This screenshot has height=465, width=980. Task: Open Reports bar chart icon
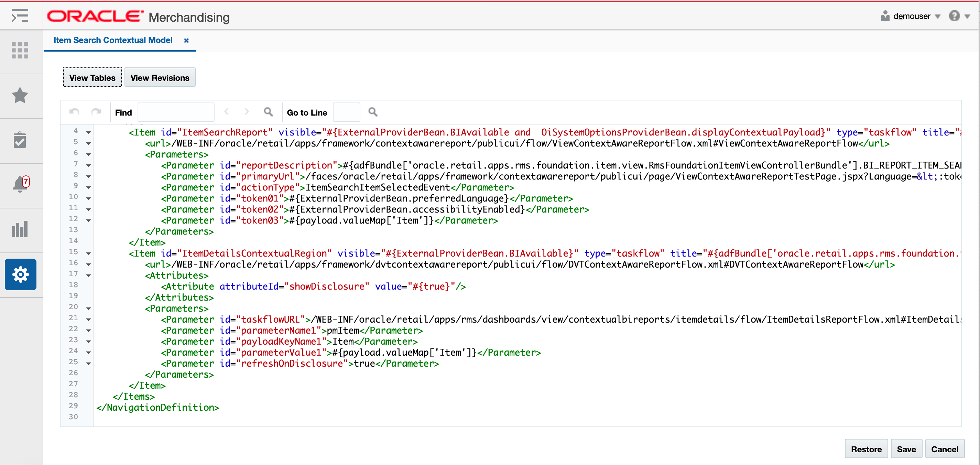coord(20,229)
